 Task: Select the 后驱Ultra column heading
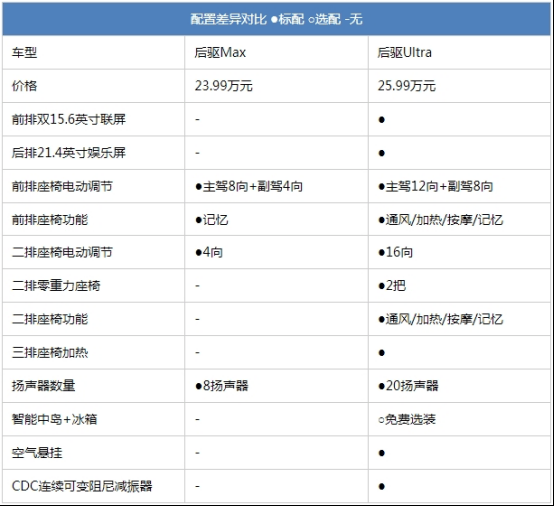[404, 53]
